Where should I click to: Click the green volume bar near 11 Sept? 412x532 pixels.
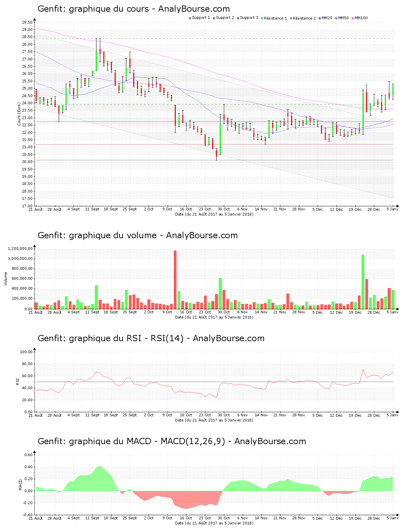96,297
